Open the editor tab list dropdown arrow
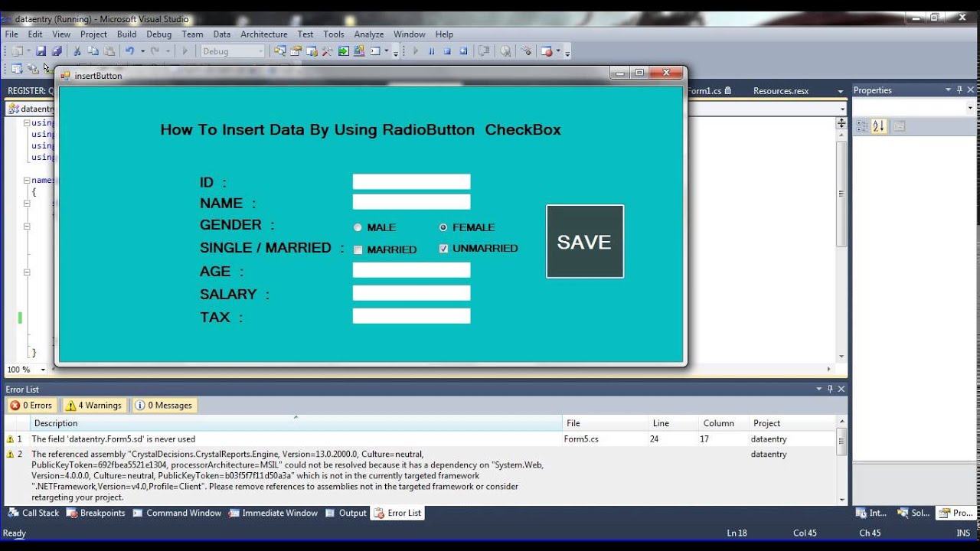Image resolution: width=980 pixels, height=551 pixels. (x=841, y=91)
